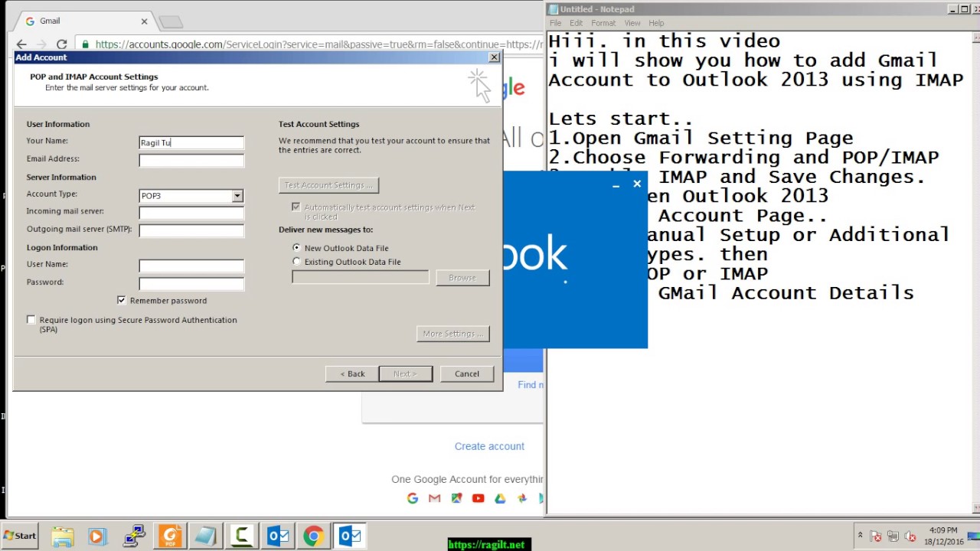This screenshot has height=551, width=980.
Task: Open a new Chrome tab
Action: 171,21
